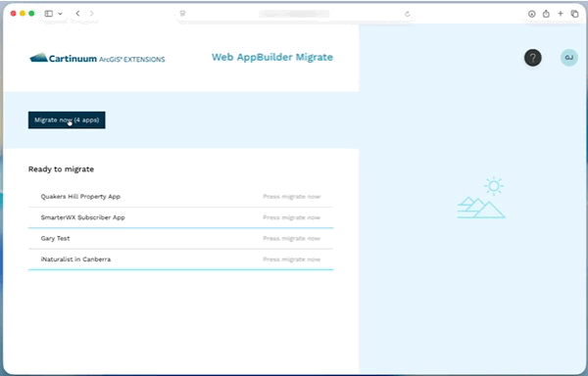Open the GJ user profile avatar

(569, 58)
